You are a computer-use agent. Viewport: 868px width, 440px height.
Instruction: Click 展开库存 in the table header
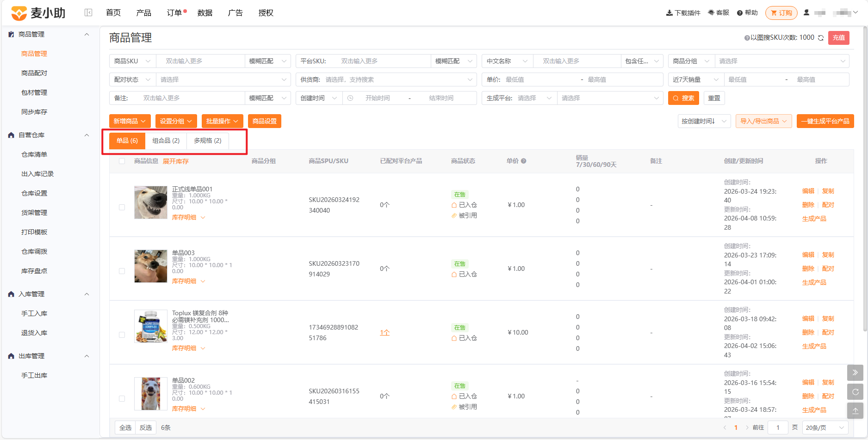(x=175, y=161)
